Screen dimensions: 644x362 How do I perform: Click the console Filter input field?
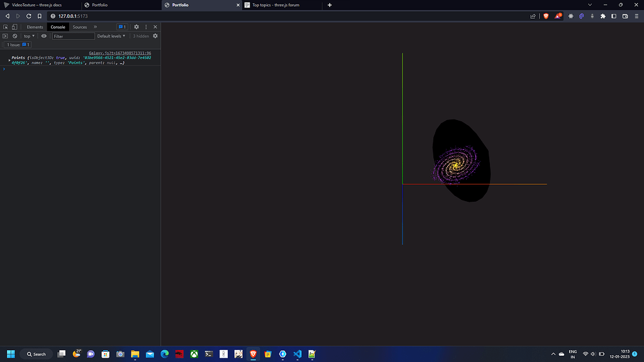tap(74, 36)
